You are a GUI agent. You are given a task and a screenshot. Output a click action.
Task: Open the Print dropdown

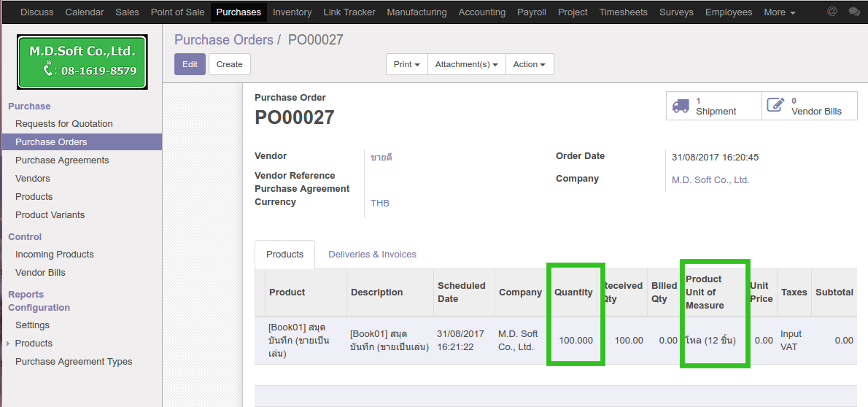pos(406,64)
